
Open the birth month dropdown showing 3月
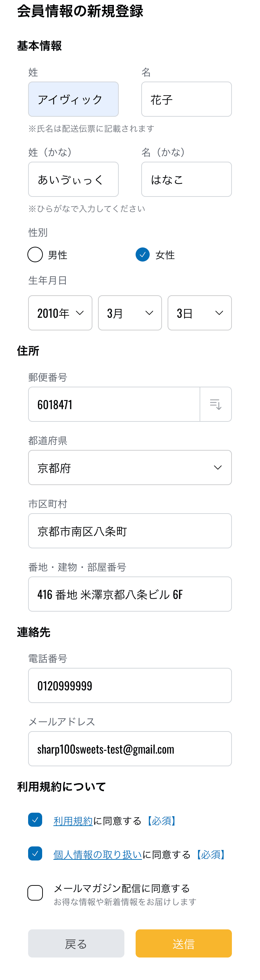point(130,313)
